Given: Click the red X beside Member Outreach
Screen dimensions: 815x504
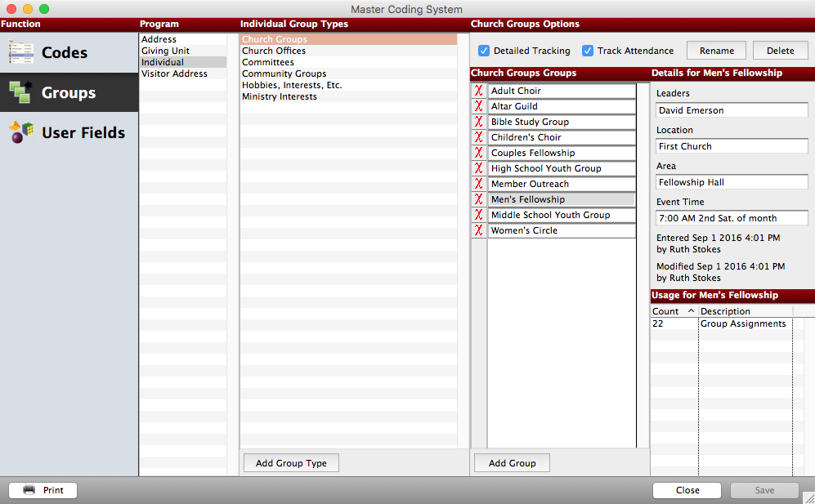Looking at the screenshot, I should [x=477, y=184].
